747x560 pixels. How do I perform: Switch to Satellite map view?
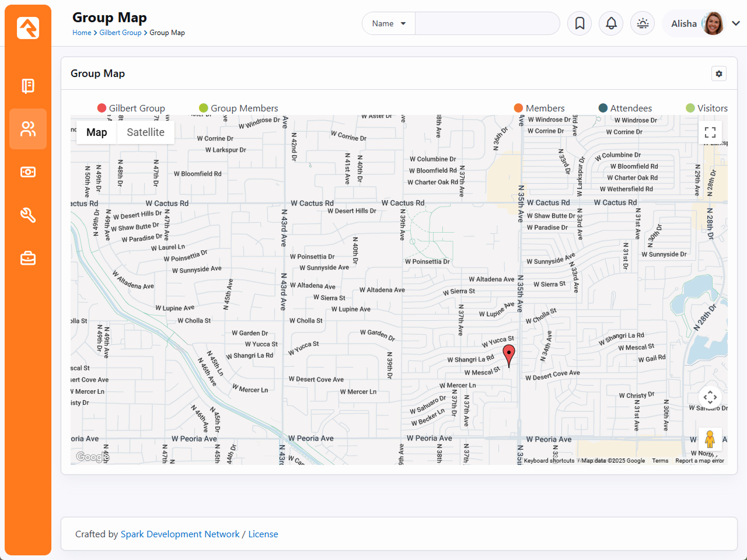click(x=145, y=132)
